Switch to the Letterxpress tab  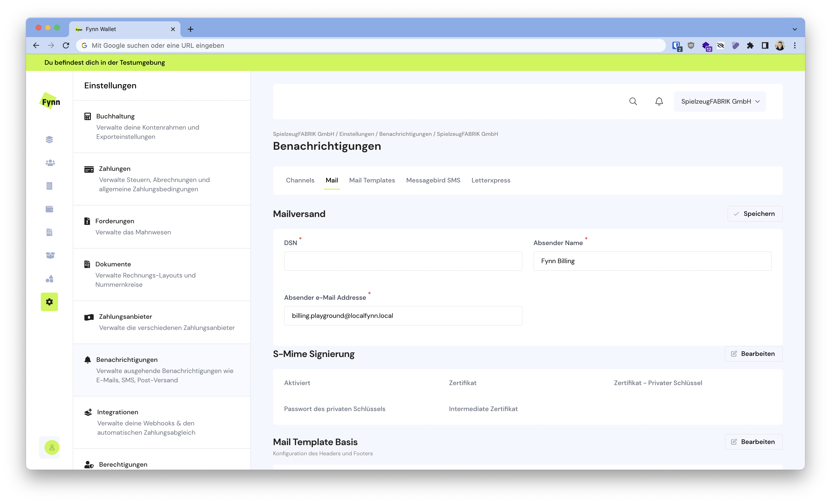click(x=491, y=180)
